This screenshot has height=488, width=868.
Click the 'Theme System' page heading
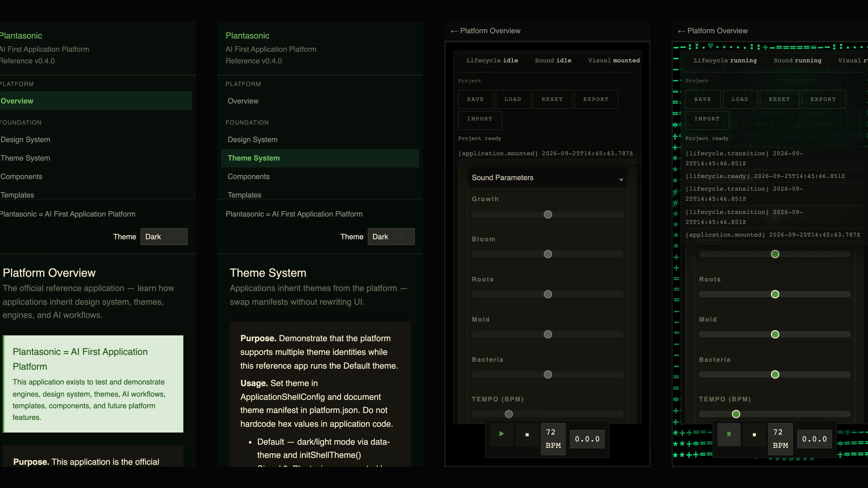(x=268, y=273)
